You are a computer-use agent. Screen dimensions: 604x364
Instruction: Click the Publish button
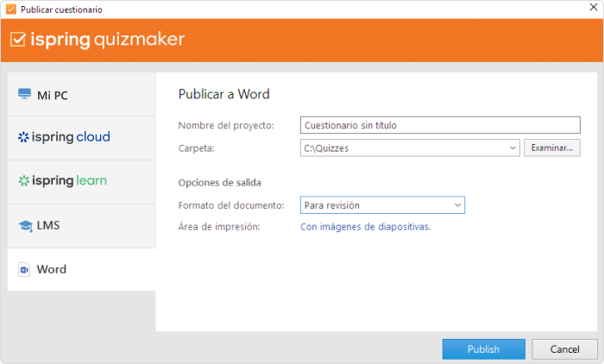point(483,349)
